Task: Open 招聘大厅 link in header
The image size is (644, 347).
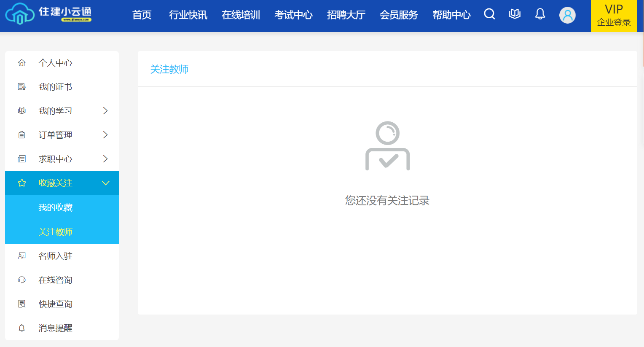Action: pos(346,15)
